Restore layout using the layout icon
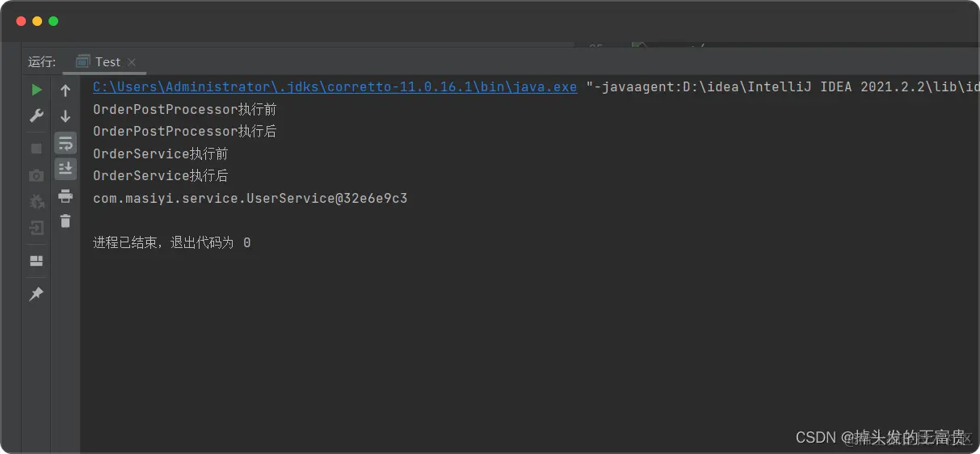 click(36, 261)
